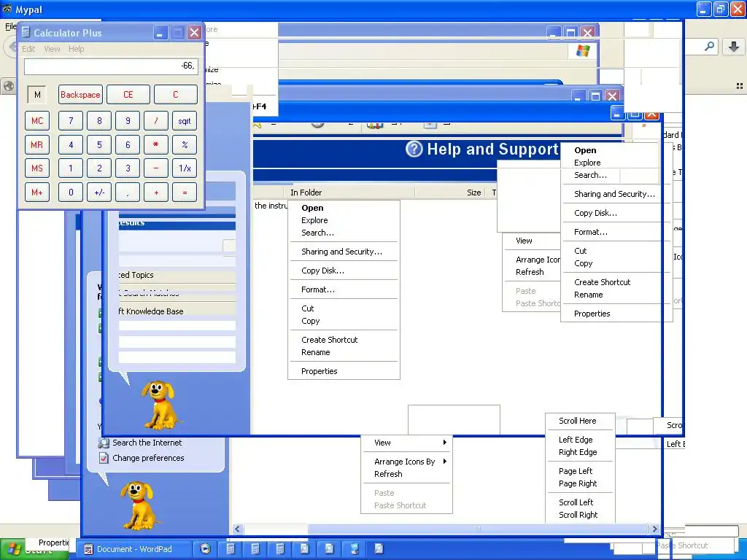
Task: Click calculator digit 7
Action: tap(71, 121)
